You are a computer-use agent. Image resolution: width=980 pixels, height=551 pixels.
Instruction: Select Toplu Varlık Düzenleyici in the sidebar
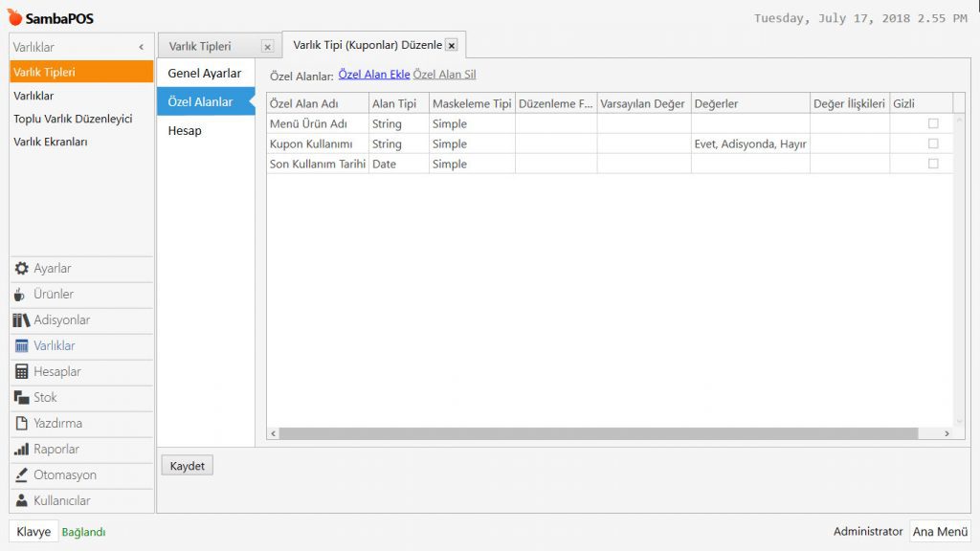coord(73,120)
